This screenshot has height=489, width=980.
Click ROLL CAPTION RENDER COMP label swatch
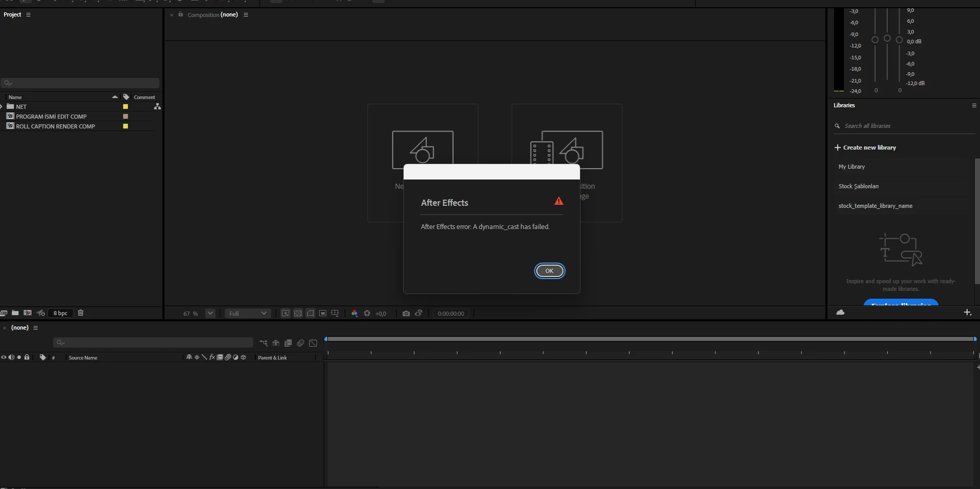[125, 126]
